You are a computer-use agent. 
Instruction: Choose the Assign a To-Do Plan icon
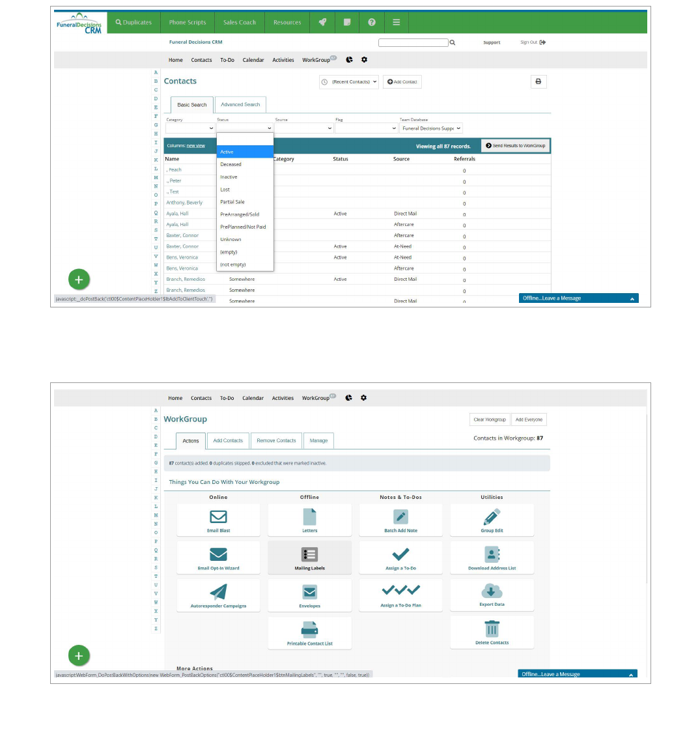(400, 591)
